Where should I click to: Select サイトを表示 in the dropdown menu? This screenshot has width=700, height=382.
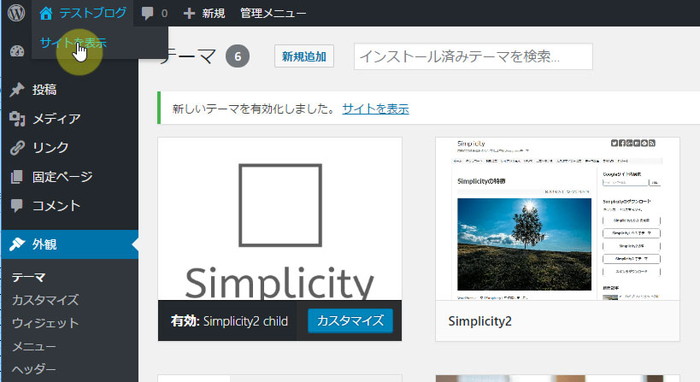74,43
